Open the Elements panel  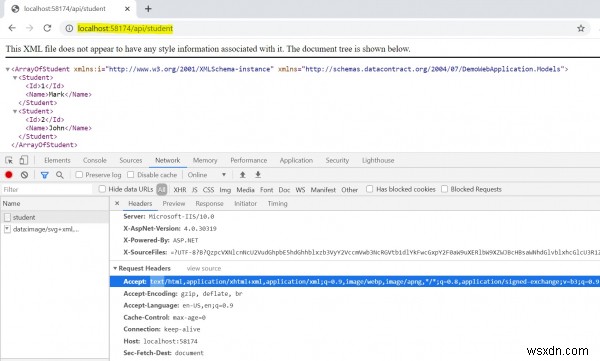[x=57, y=160]
